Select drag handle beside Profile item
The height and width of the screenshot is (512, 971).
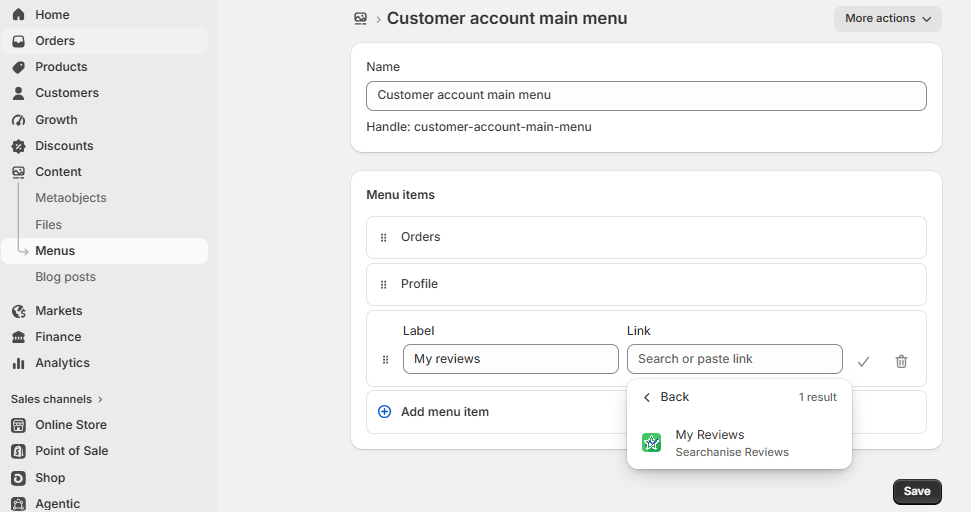point(383,284)
